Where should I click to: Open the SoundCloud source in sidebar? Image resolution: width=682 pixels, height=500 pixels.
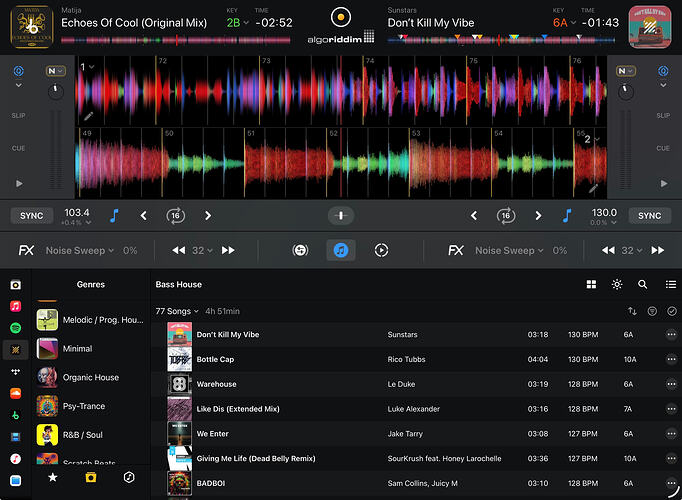pyautogui.click(x=16, y=393)
